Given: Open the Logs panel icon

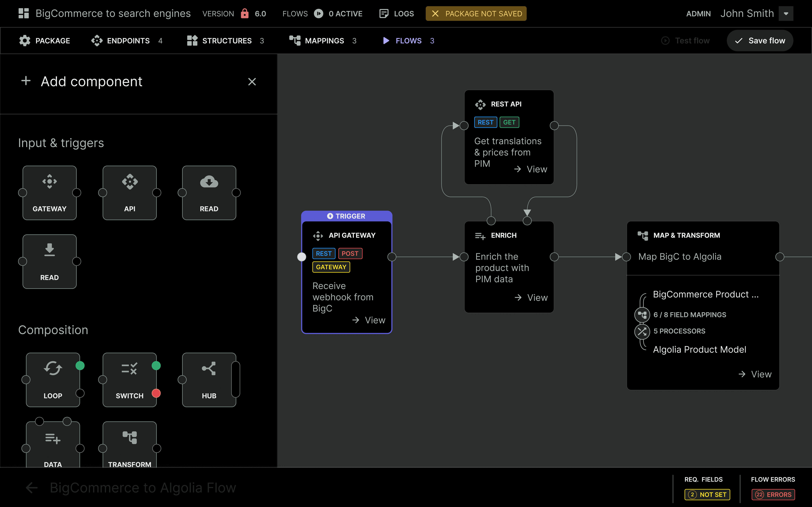Looking at the screenshot, I should tap(384, 13).
